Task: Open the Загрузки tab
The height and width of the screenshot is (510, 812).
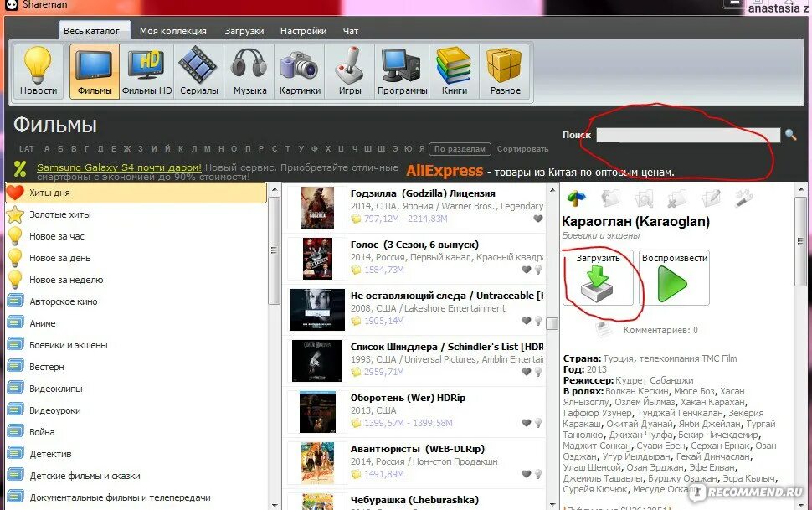Action: pos(244,31)
